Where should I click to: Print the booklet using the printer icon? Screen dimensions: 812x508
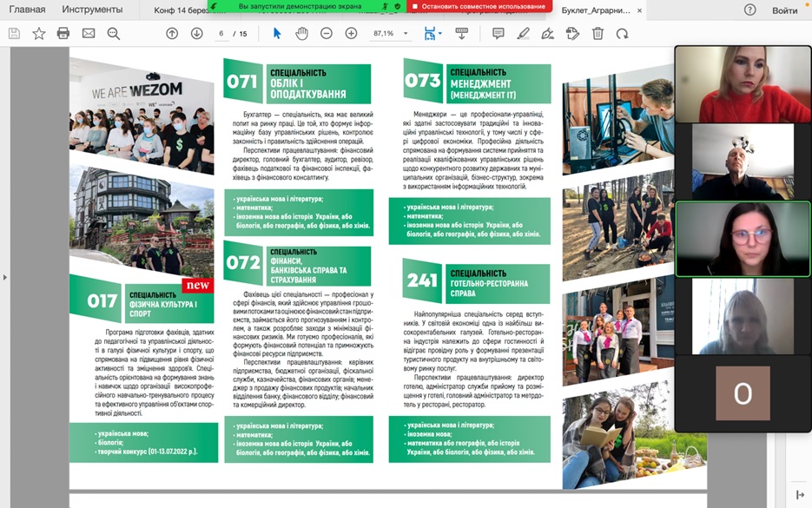pos(63,34)
